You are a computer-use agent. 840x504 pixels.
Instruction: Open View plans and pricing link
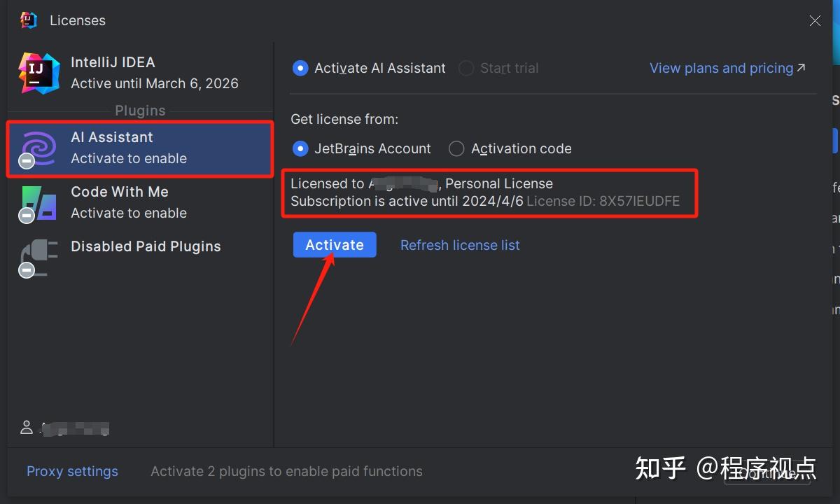point(721,68)
